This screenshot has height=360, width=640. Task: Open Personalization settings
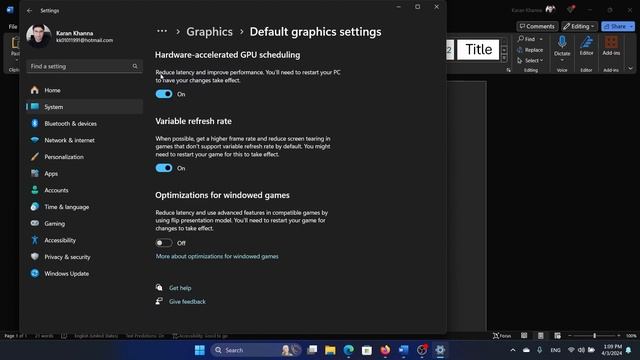[84, 157]
